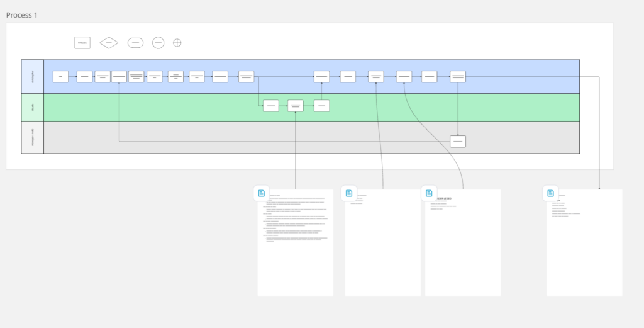
Task: Select the only process box in manager lane
Action: pos(458,142)
